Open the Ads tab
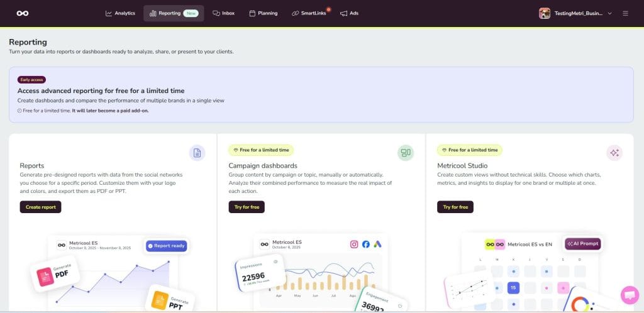Image resolution: width=644 pixels, height=313 pixels. [x=349, y=13]
